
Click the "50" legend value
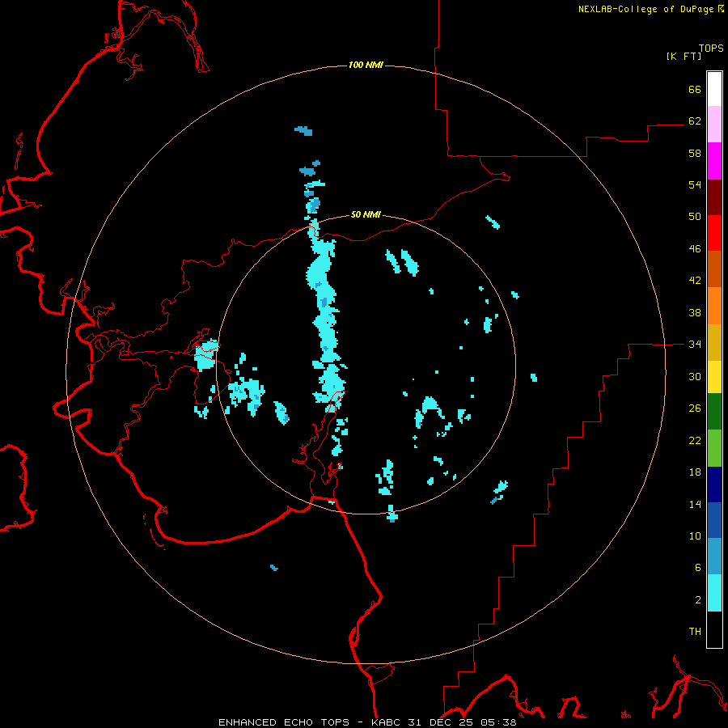pos(695,217)
